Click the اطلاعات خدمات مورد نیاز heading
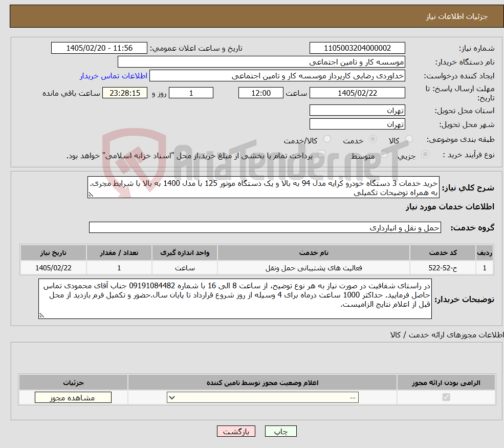 tap(450, 206)
